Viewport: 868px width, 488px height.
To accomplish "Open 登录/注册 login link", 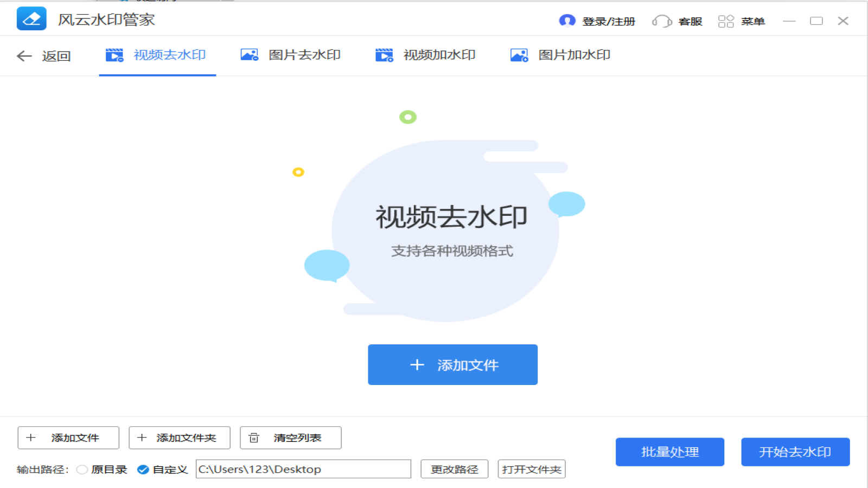I will pos(608,21).
